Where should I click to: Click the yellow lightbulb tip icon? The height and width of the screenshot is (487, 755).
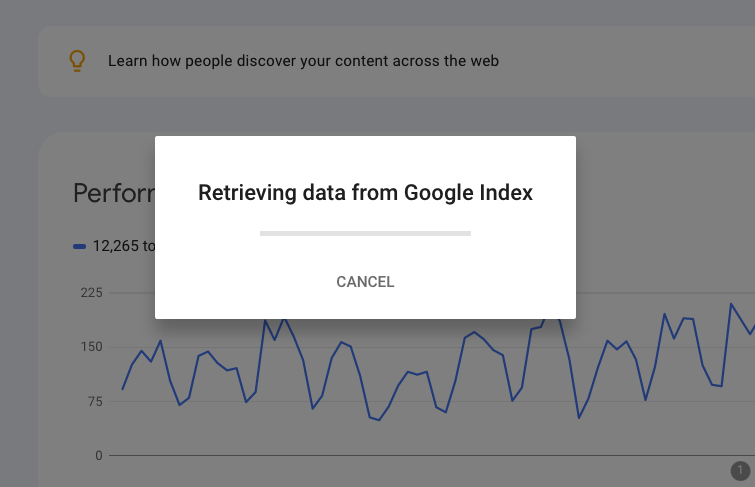pos(77,61)
